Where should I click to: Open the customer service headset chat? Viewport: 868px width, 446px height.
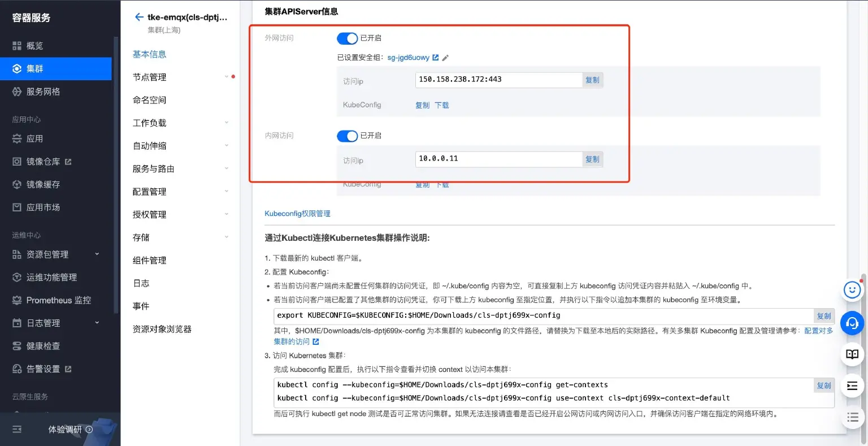pyautogui.click(x=852, y=323)
